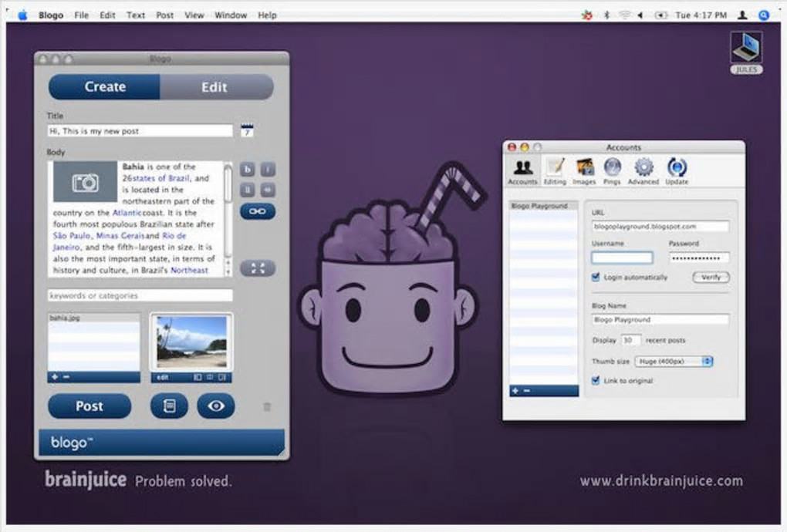Align image center under the thumbnail
The width and height of the screenshot is (787, 532).
(210, 377)
